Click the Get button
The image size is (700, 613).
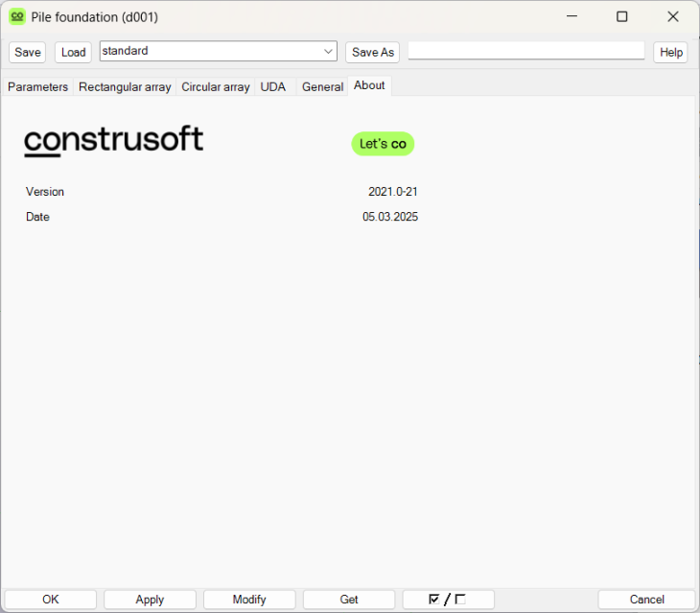click(x=349, y=600)
